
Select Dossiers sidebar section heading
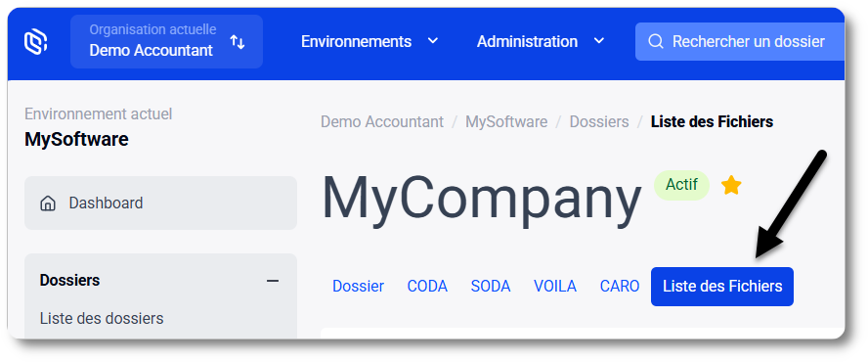click(x=69, y=281)
